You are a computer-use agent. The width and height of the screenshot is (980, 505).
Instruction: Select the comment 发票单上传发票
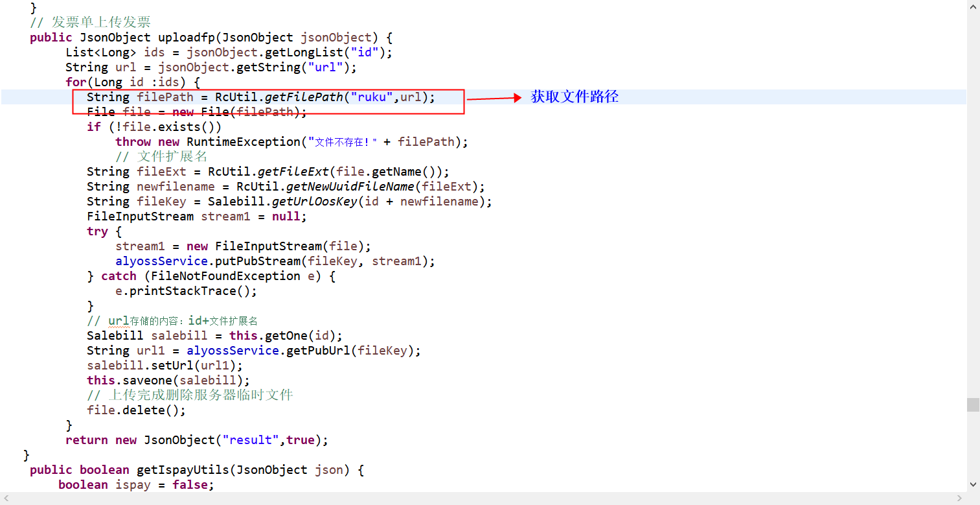pyautogui.click(x=90, y=23)
